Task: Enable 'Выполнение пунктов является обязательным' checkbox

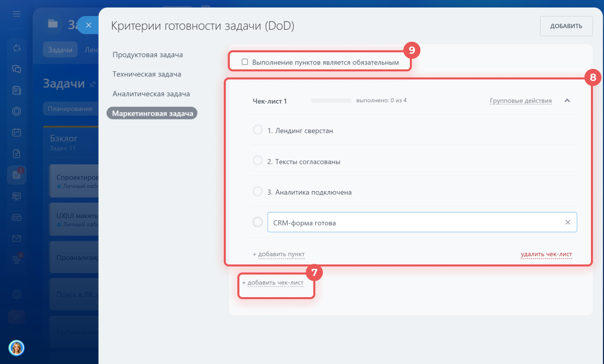Action: (245, 62)
